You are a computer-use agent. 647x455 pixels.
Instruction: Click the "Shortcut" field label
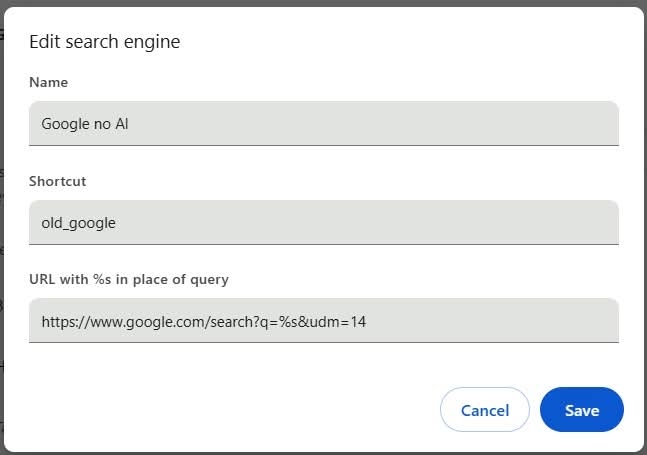click(58, 181)
